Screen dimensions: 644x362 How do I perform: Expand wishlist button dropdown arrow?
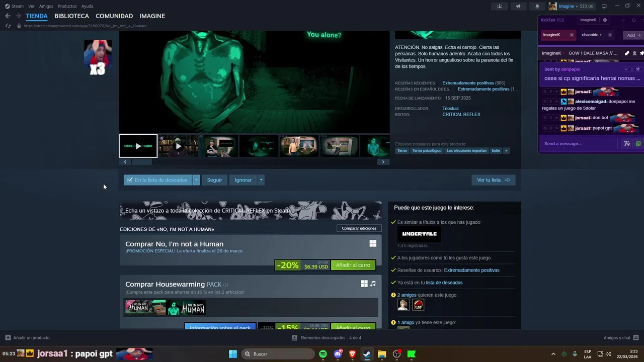[196, 180]
